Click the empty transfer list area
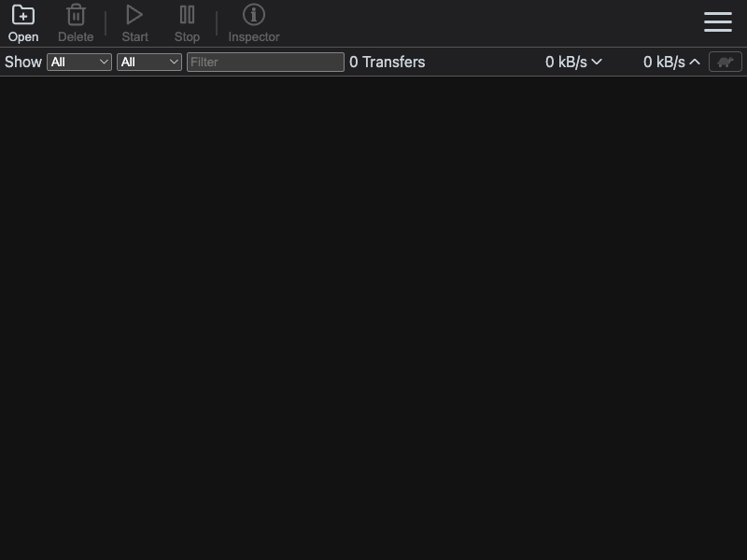The image size is (747, 560). 373,318
